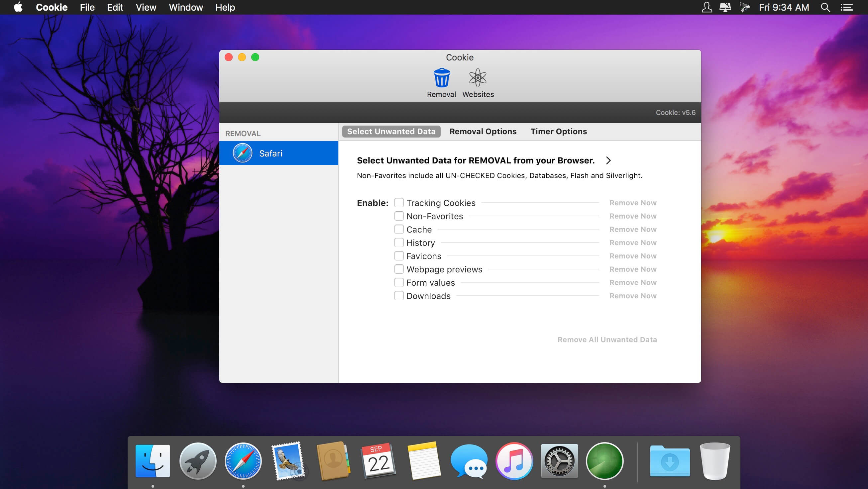The height and width of the screenshot is (489, 868).
Task: Enable the Tracking Cookies checkbox
Action: [399, 203]
